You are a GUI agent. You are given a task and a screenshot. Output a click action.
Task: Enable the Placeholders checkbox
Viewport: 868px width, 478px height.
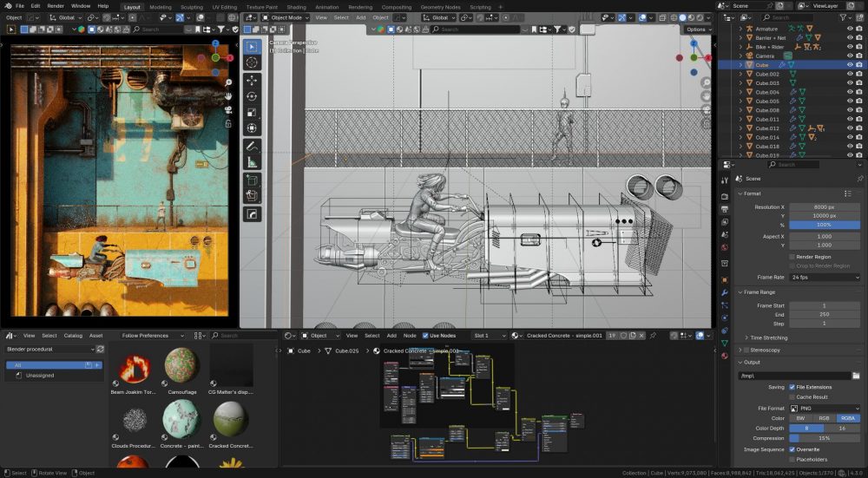click(792, 459)
